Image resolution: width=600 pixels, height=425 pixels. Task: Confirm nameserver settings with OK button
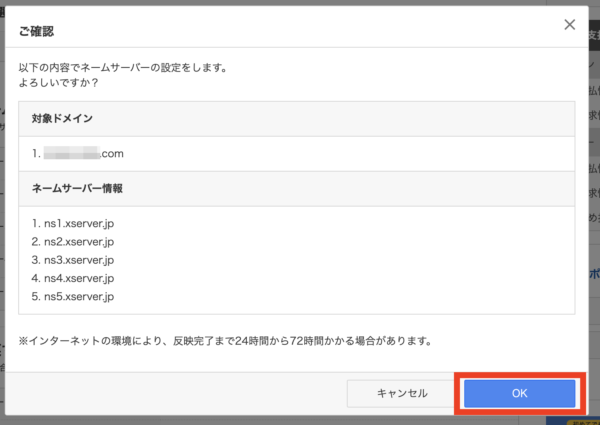coord(518,393)
